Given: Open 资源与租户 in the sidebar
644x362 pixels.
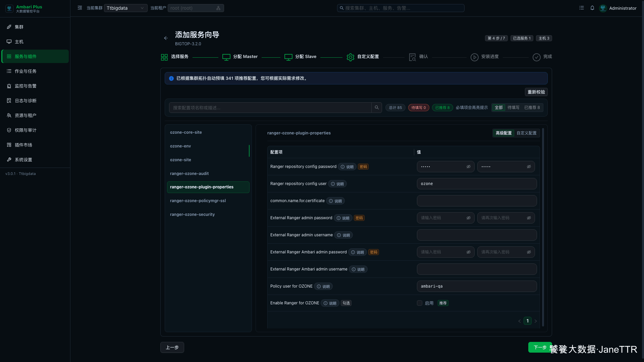Looking at the screenshot, I should tap(35, 115).
